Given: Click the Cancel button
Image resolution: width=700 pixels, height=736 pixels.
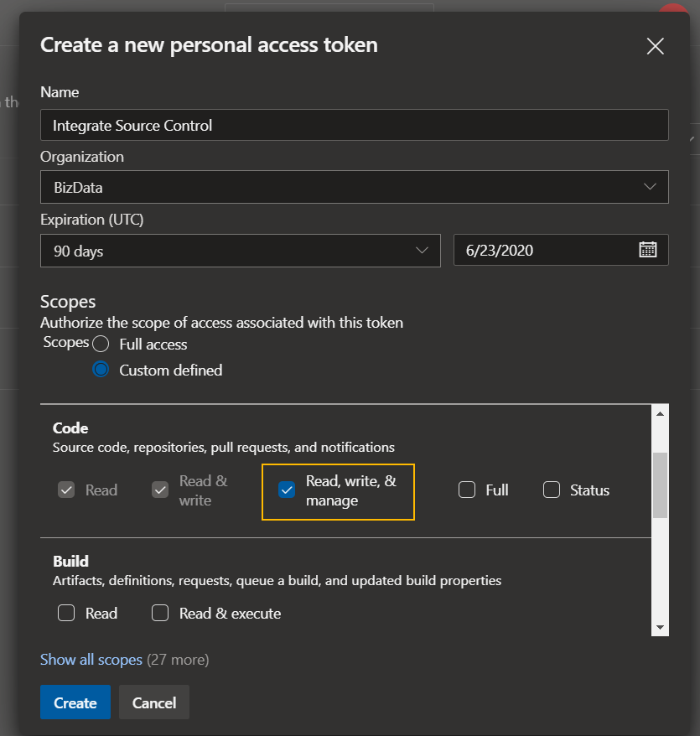Looking at the screenshot, I should coord(154,702).
